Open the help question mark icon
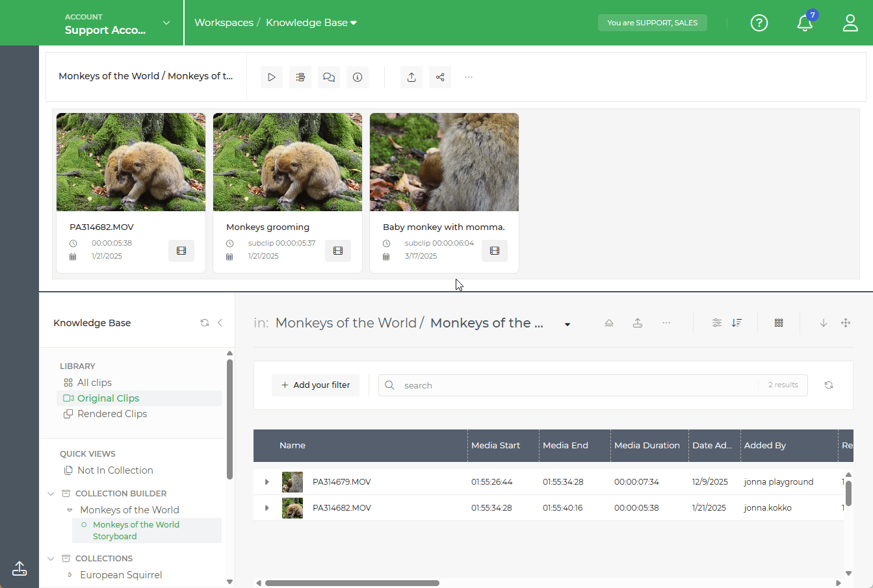Screen dimensions: 873x588 click(759, 23)
